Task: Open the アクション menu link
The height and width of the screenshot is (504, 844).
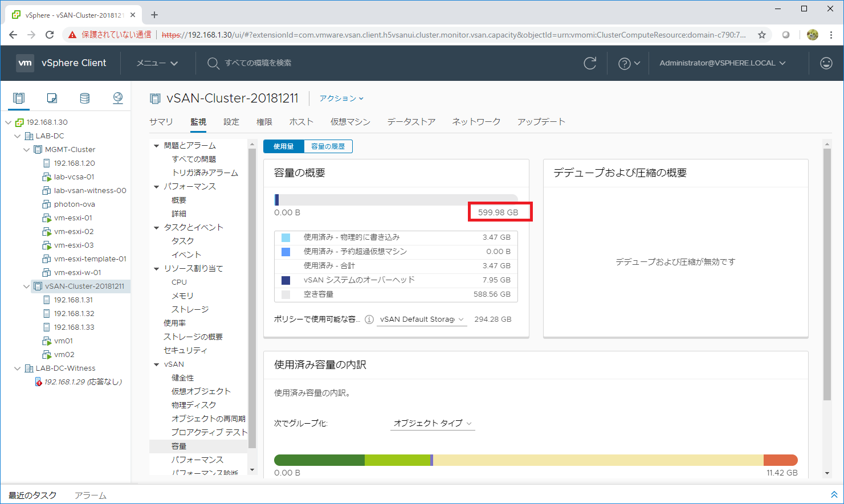Action: coord(341,99)
